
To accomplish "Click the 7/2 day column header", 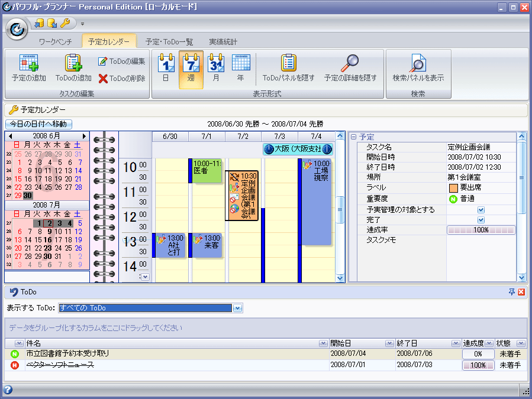I will pyautogui.click(x=243, y=137).
